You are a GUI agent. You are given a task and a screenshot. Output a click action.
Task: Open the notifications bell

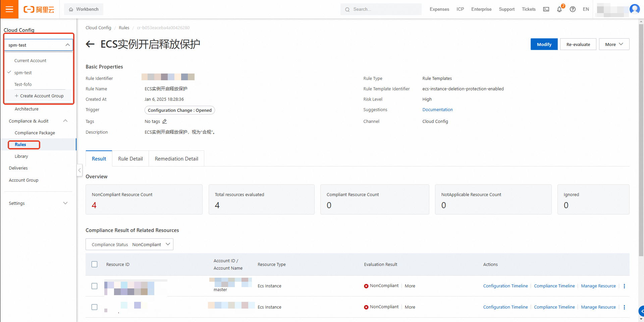(559, 9)
